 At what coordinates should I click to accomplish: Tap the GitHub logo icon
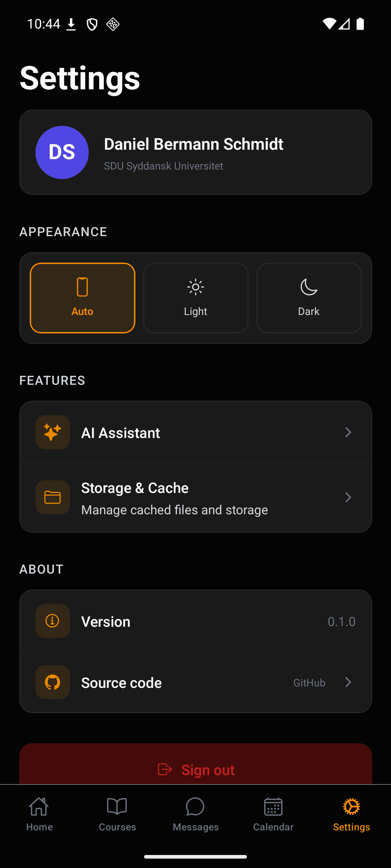pyautogui.click(x=52, y=682)
